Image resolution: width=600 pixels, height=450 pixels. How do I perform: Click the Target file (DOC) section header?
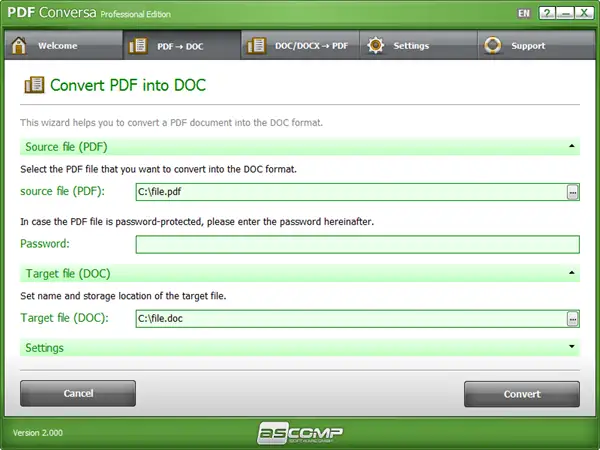point(300,273)
